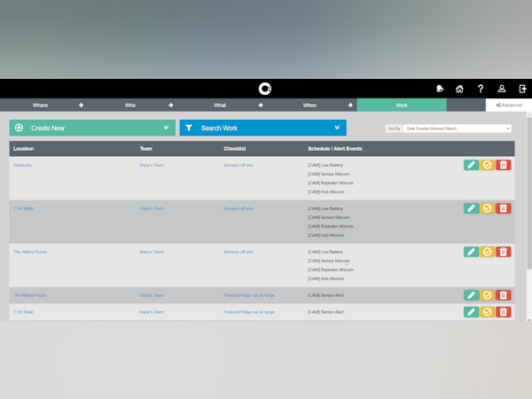
Task: Delete The Walnut Room Sensors off-line row
Action: [x=503, y=252]
